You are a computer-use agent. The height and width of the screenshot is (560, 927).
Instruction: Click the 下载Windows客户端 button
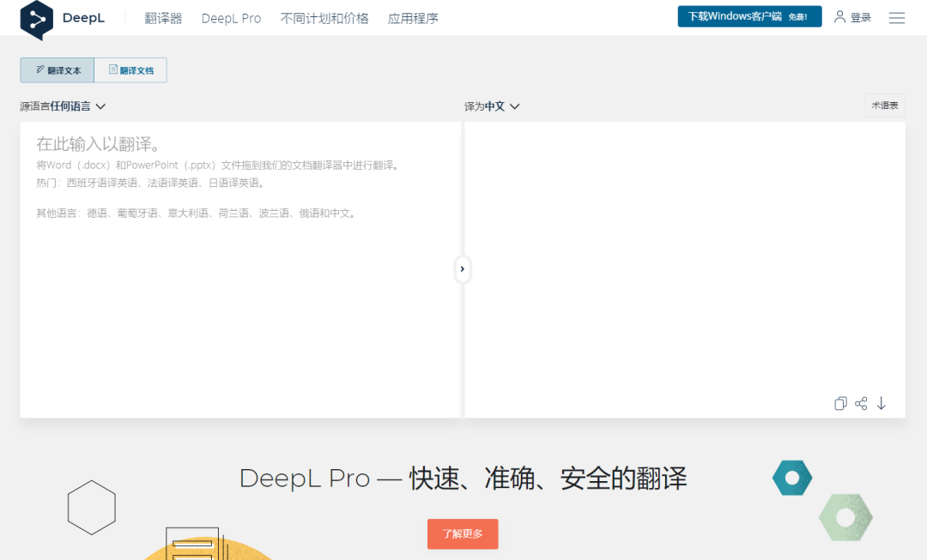point(749,16)
